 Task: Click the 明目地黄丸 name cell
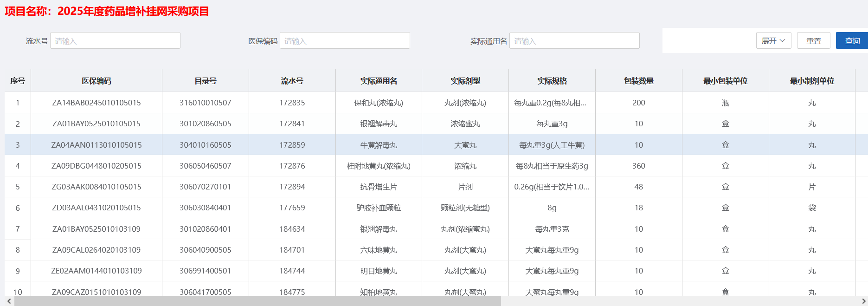coord(379,271)
